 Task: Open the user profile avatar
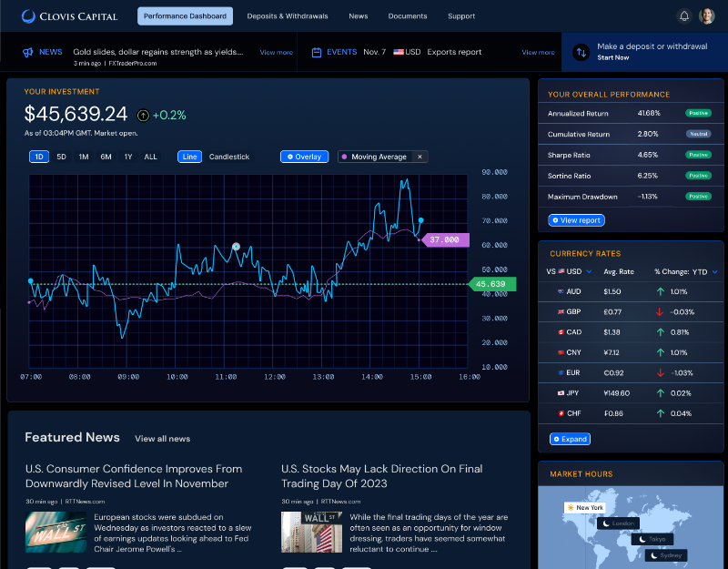707,16
